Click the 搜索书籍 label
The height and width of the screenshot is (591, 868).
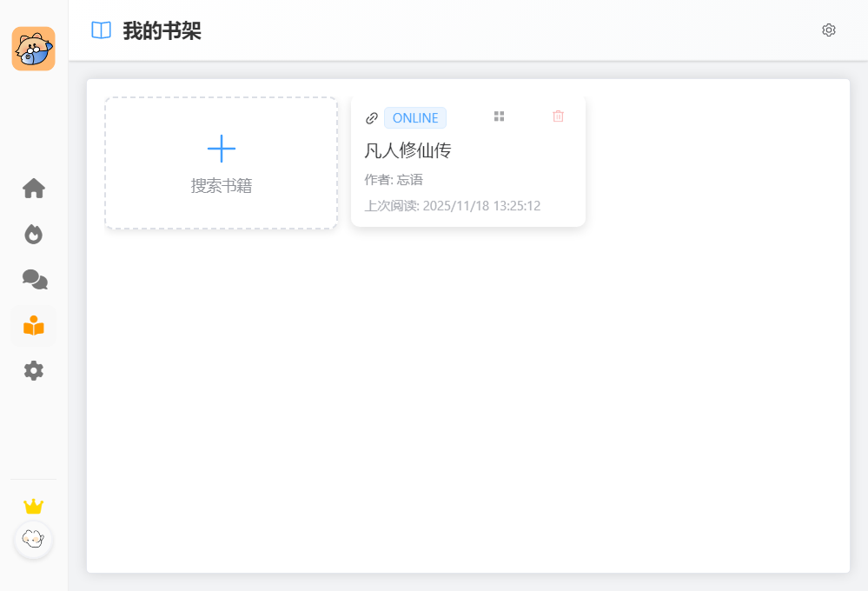click(x=222, y=186)
